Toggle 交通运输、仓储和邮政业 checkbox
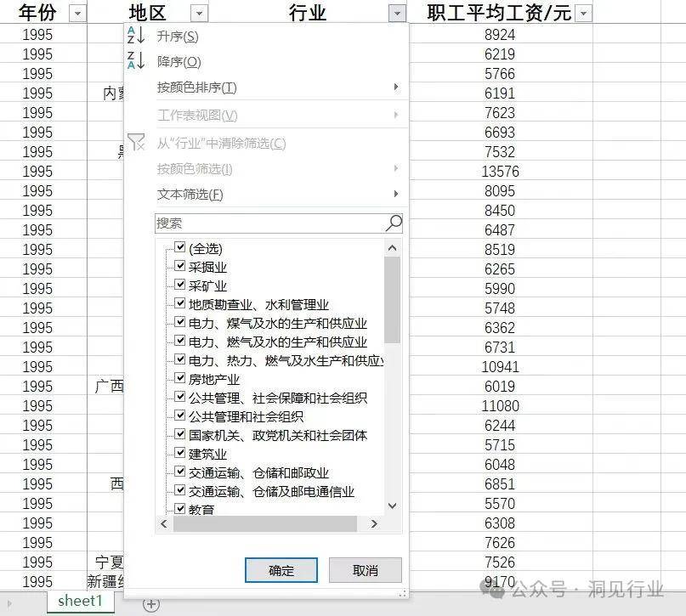686x616 pixels. tap(180, 472)
